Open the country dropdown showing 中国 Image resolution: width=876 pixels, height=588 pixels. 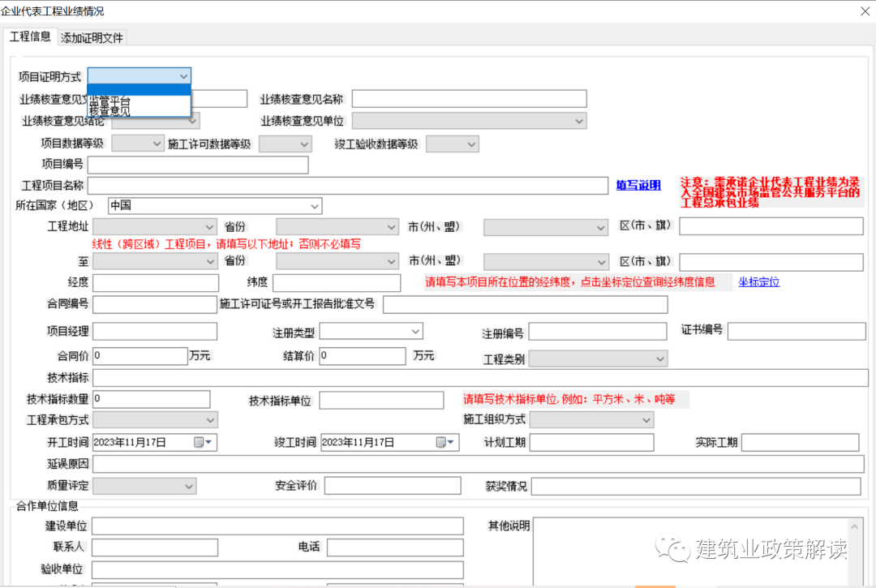315,205
